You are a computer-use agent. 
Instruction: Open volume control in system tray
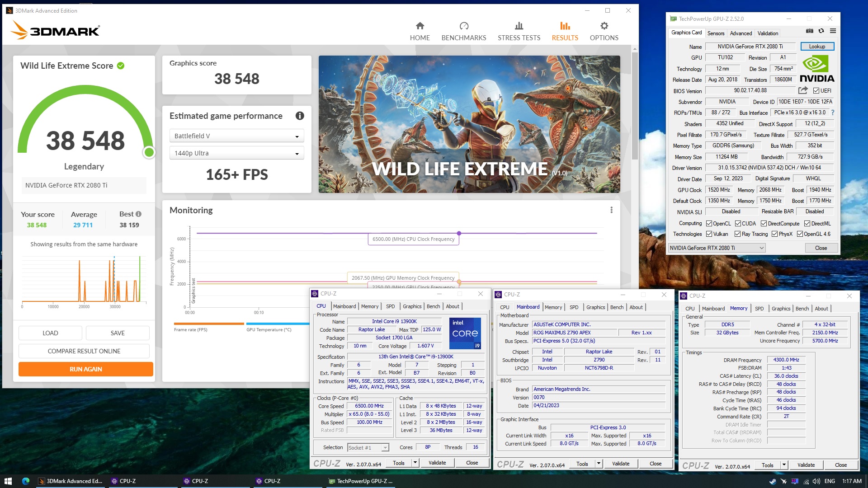[816, 481]
